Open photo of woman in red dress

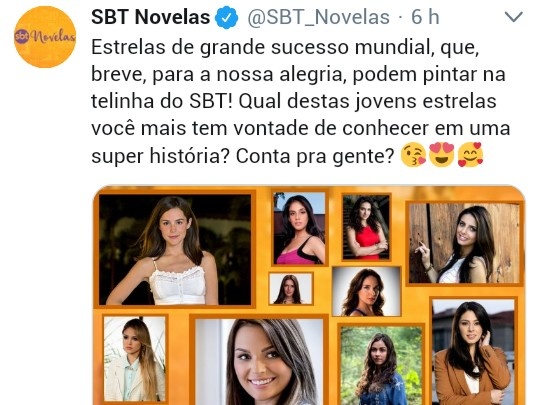366,227
